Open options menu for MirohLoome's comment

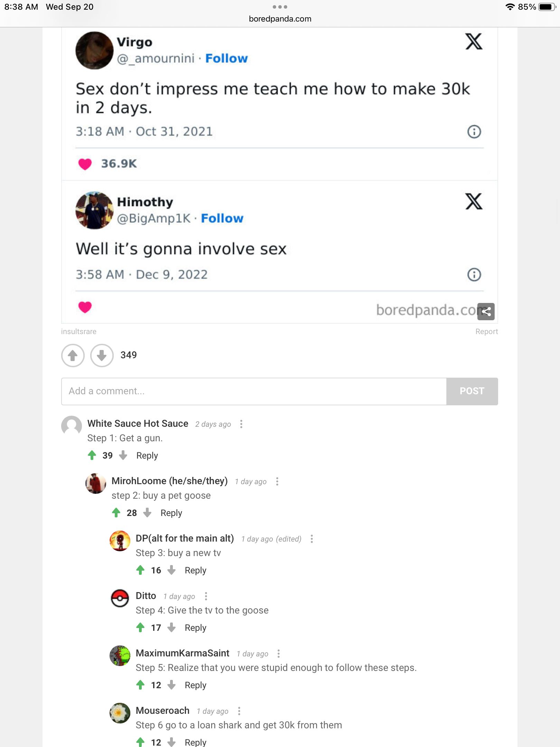(x=277, y=482)
